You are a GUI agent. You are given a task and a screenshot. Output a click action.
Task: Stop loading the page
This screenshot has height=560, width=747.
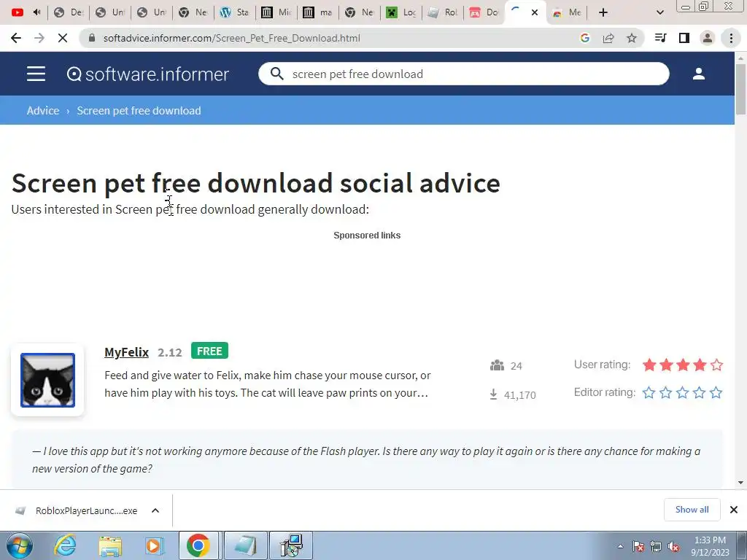[63, 38]
